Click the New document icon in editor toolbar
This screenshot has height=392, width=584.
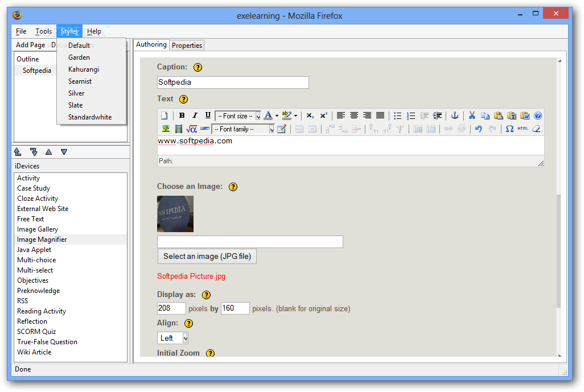pos(164,115)
